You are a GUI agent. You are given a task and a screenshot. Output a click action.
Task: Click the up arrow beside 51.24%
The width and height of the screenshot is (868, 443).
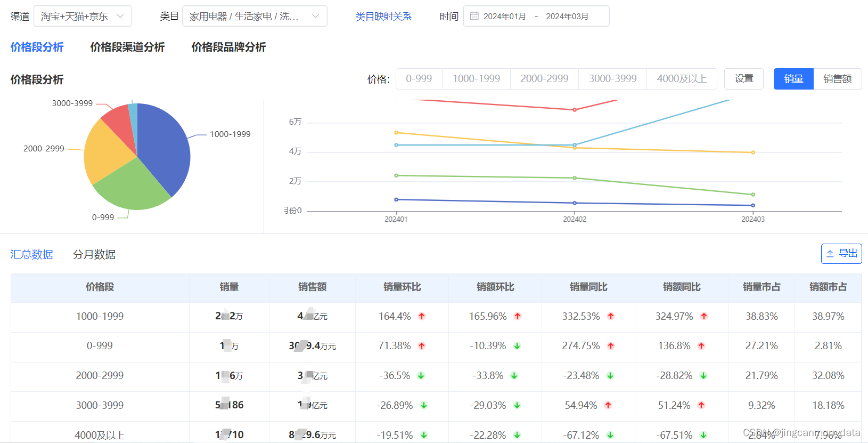701,405
